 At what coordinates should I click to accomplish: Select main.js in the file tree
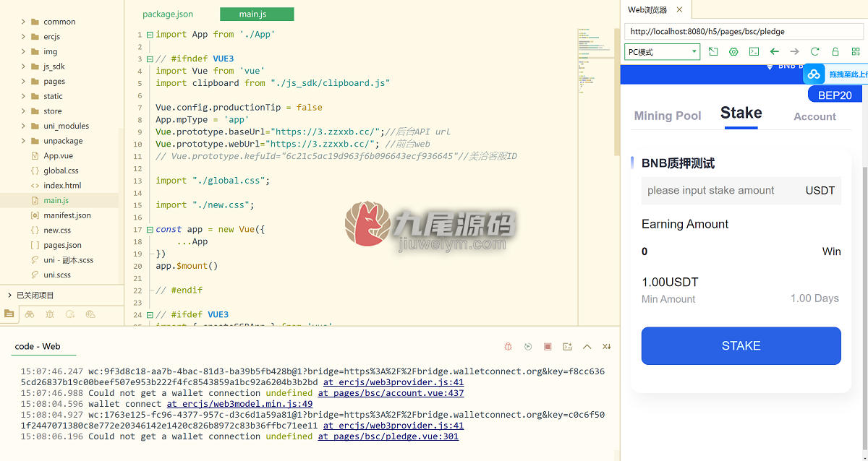pos(56,200)
